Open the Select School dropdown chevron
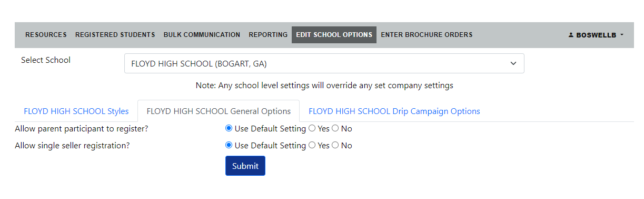644x199 pixels. [513, 63]
